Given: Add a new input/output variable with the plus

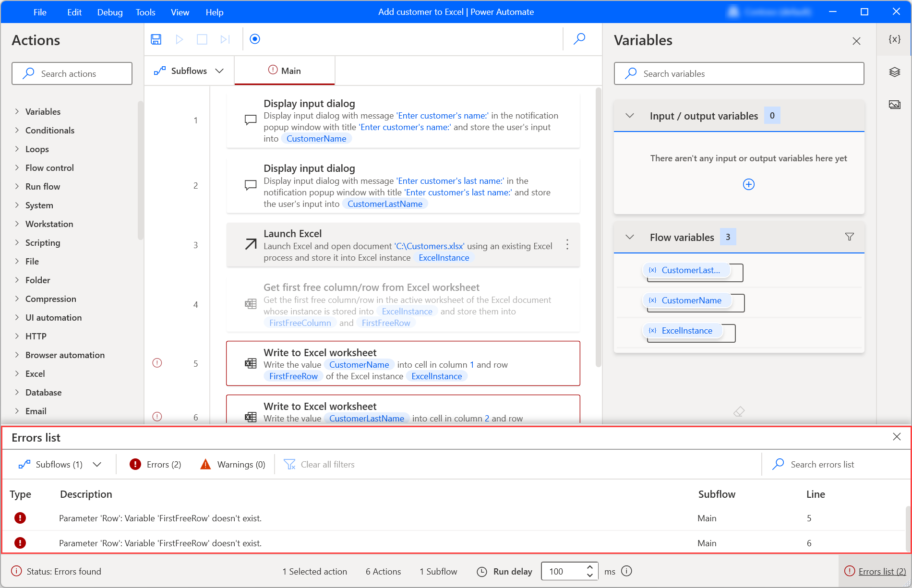Looking at the screenshot, I should tap(748, 184).
